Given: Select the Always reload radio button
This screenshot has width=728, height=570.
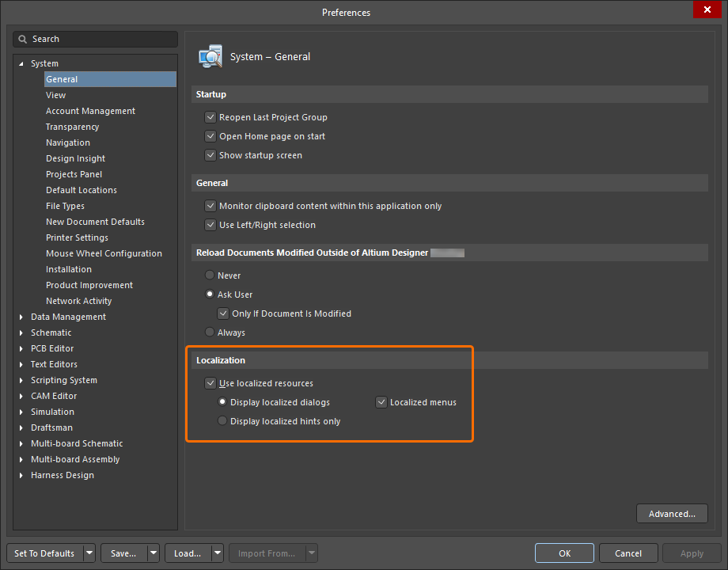Looking at the screenshot, I should (x=210, y=332).
